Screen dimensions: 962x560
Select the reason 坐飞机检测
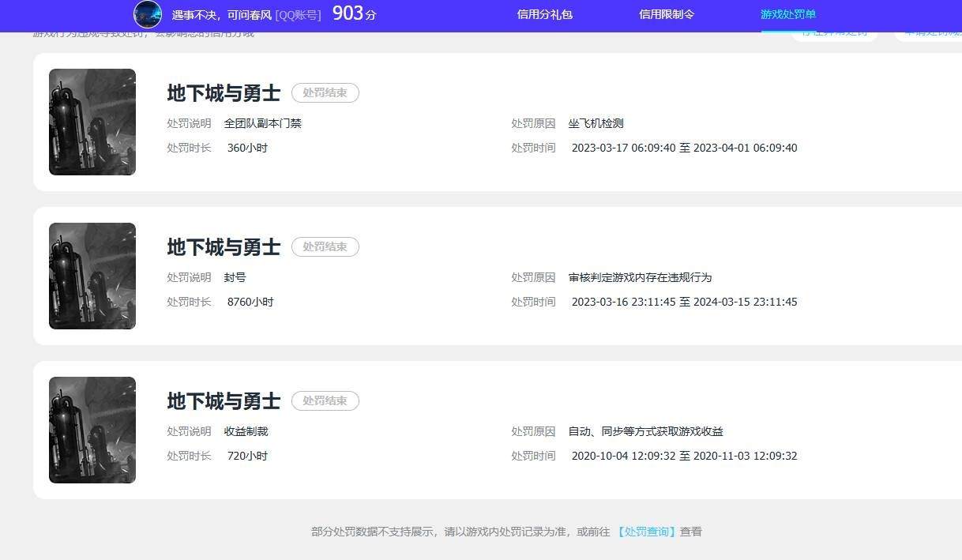pos(596,123)
